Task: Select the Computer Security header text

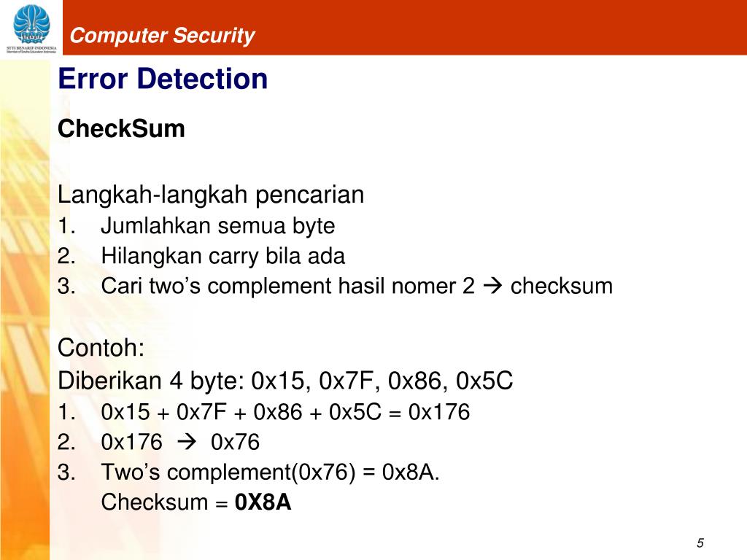Action: pyautogui.click(x=163, y=36)
